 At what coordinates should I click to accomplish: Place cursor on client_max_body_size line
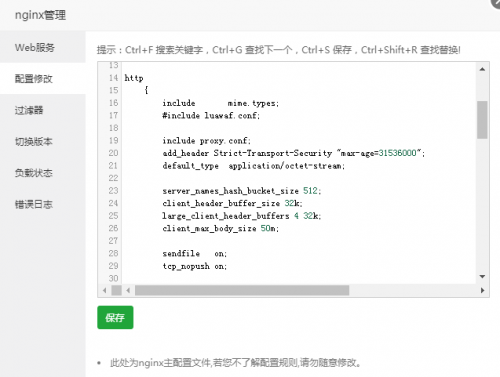tap(221, 228)
